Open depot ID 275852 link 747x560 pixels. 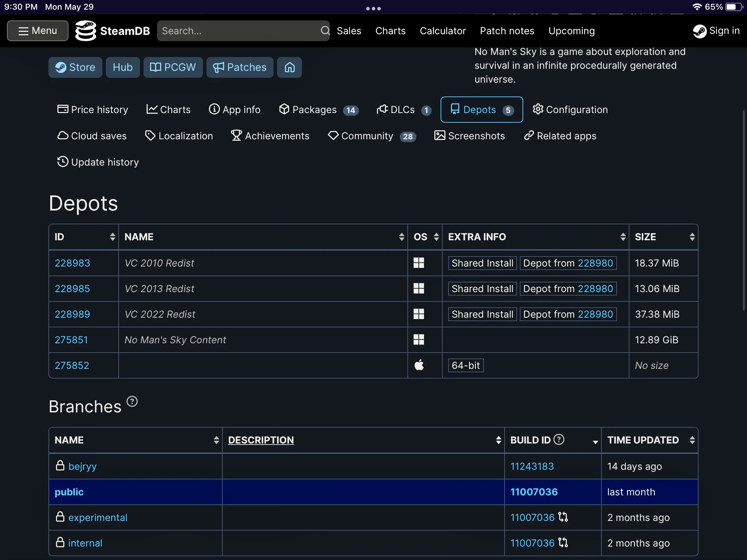tap(72, 365)
